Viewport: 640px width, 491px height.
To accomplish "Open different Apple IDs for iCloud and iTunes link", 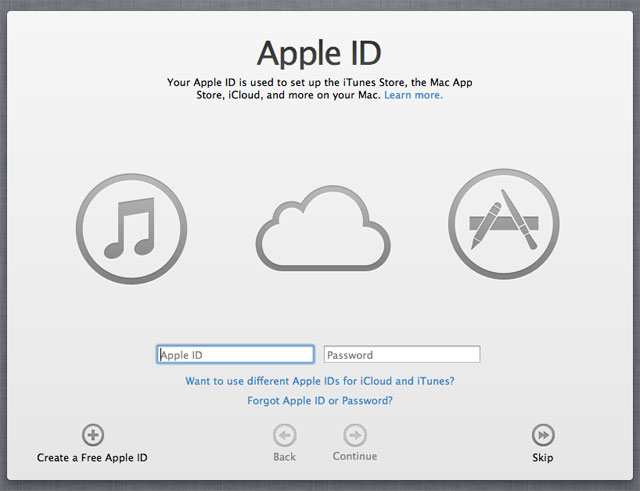I will [320, 381].
